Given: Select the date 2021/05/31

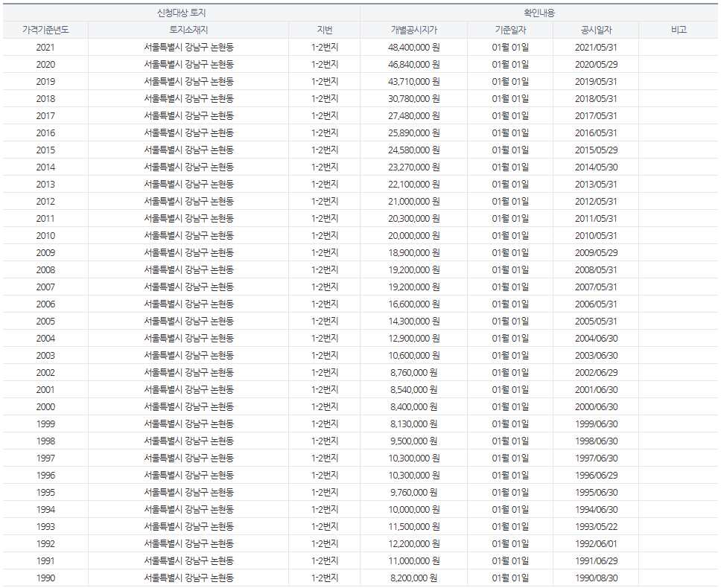Looking at the screenshot, I should [x=596, y=48].
